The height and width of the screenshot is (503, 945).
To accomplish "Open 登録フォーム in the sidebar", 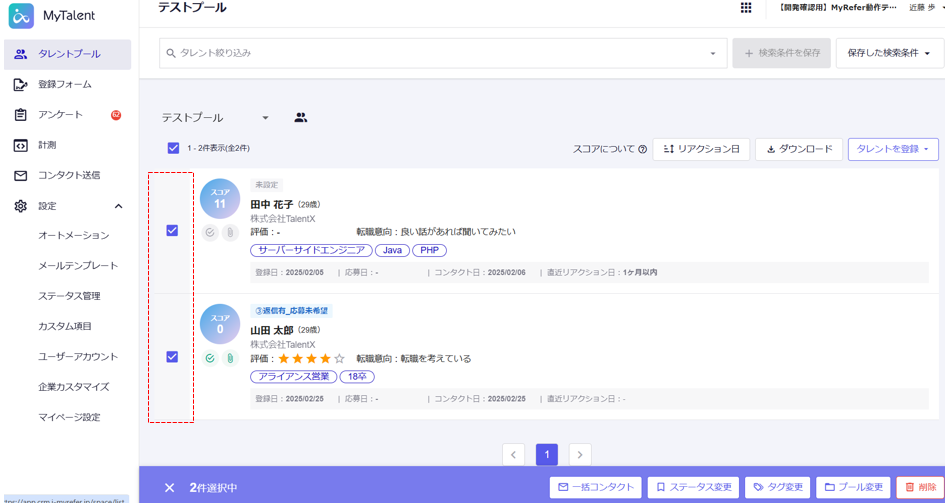I will tap(65, 85).
